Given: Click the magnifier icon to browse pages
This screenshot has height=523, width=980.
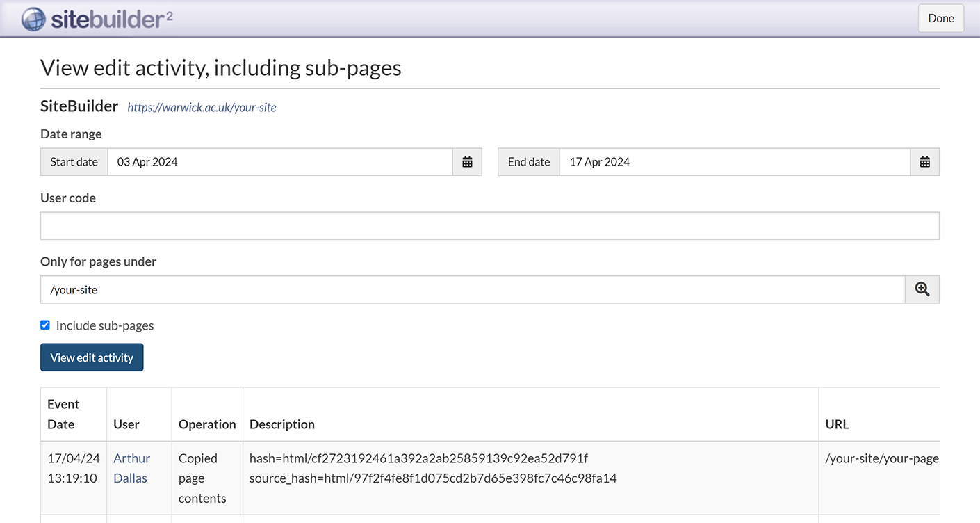Looking at the screenshot, I should 922,290.
